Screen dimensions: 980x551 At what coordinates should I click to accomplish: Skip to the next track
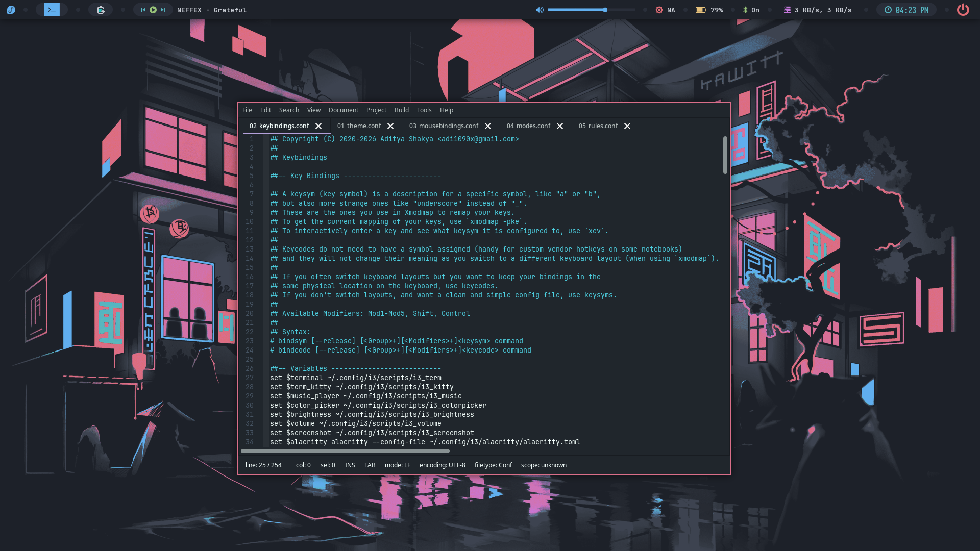click(163, 10)
